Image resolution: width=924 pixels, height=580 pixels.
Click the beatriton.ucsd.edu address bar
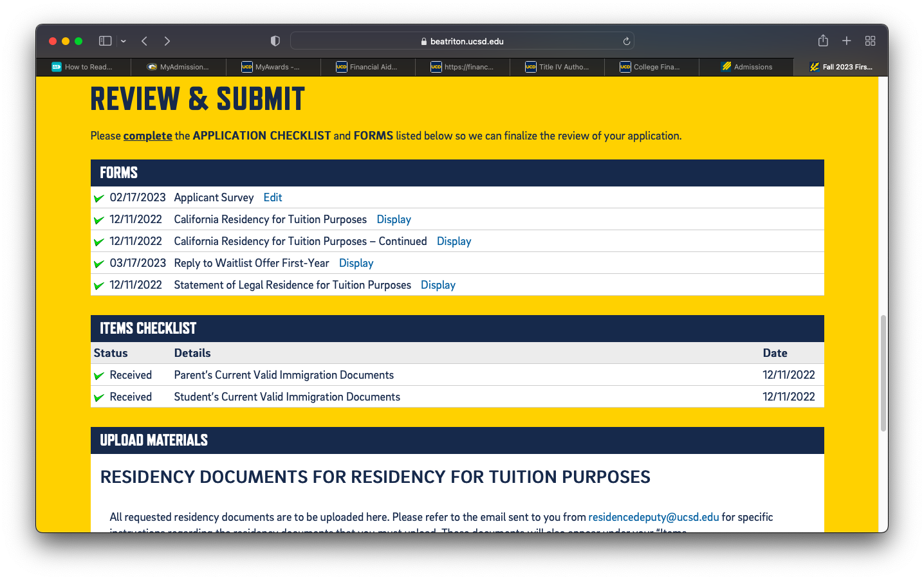[462, 41]
